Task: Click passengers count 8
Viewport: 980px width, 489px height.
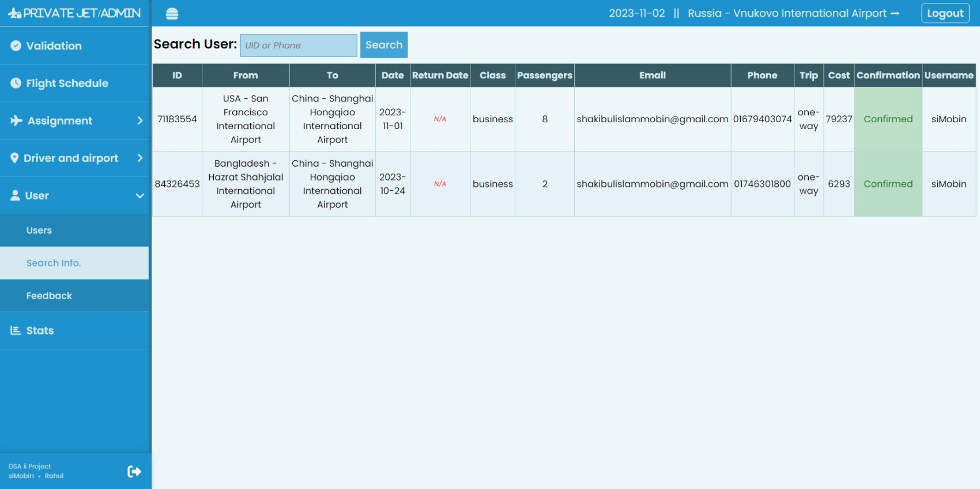Action: (545, 119)
